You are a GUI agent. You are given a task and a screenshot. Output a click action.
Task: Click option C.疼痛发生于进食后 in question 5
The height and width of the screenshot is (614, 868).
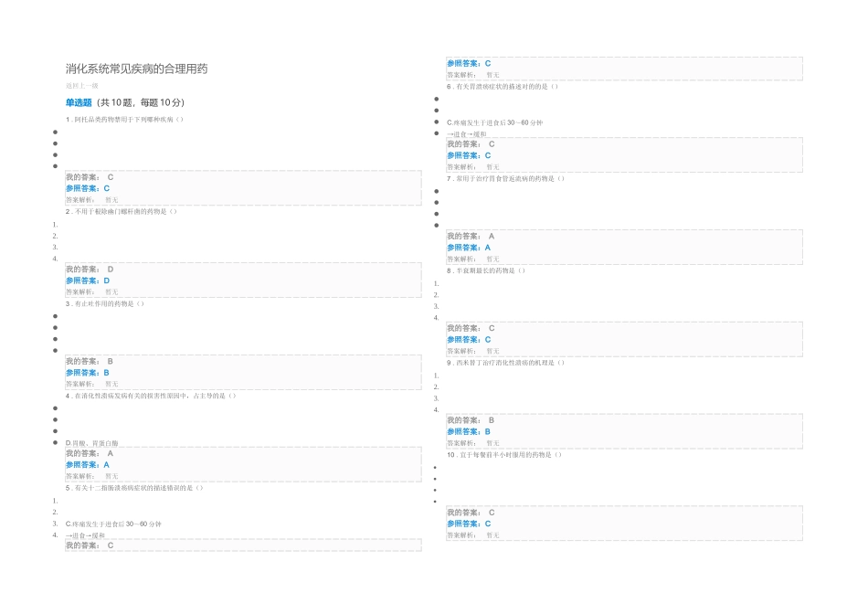(x=113, y=524)
